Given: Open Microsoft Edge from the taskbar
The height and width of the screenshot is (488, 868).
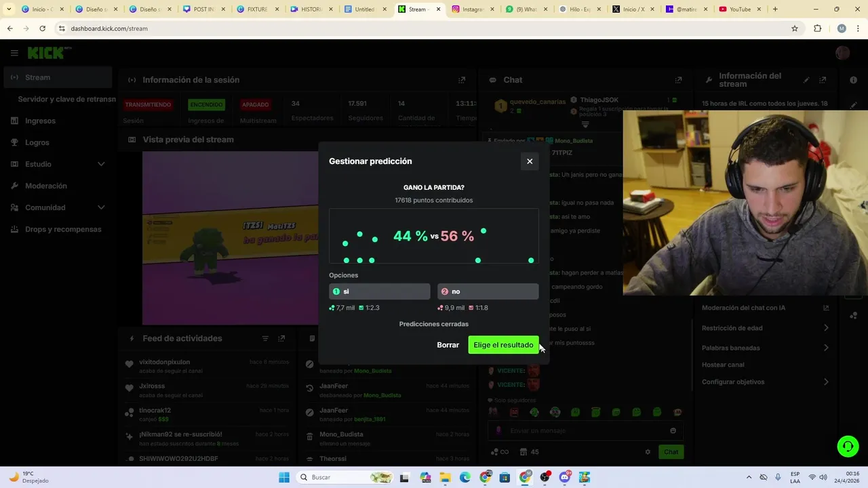Looking at the screenshot, I should coord(465,477).
